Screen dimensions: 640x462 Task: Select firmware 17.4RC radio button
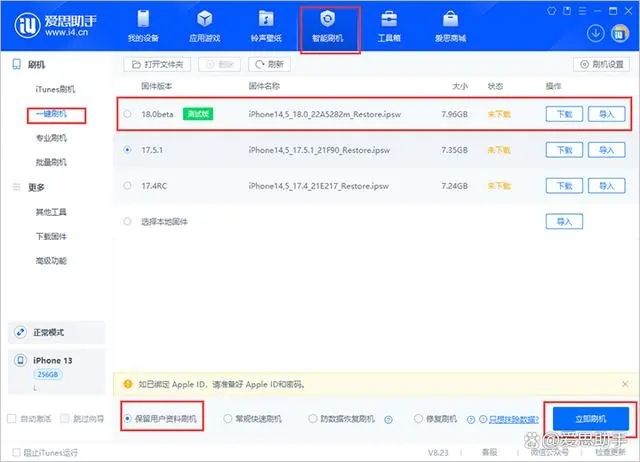(x=127, y=186)
